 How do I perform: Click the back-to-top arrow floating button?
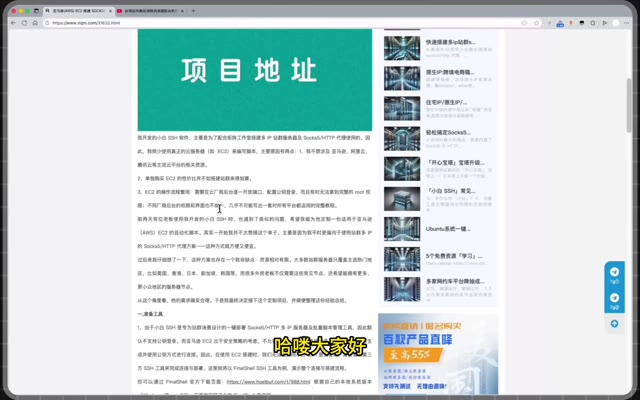614,324
